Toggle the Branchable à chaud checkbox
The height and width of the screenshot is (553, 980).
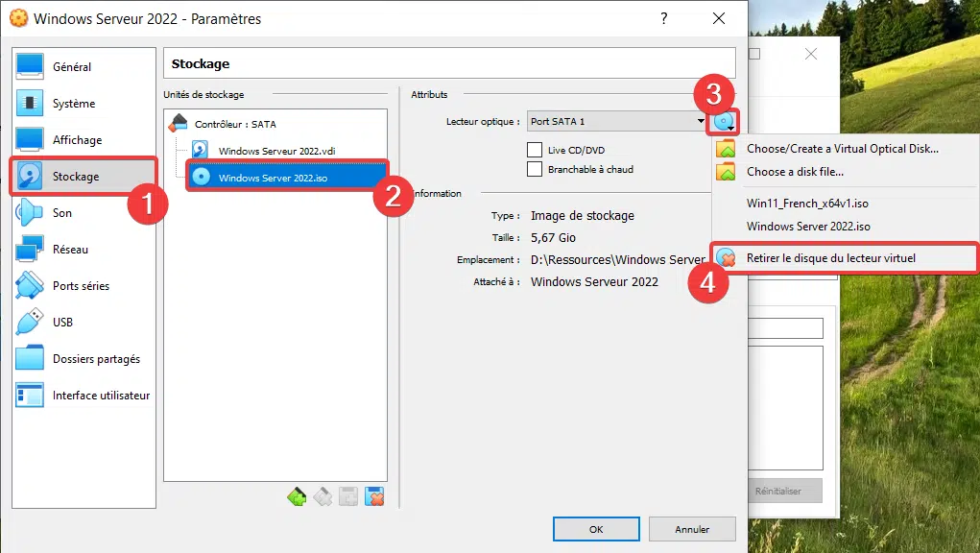click(x=535, y=169)
